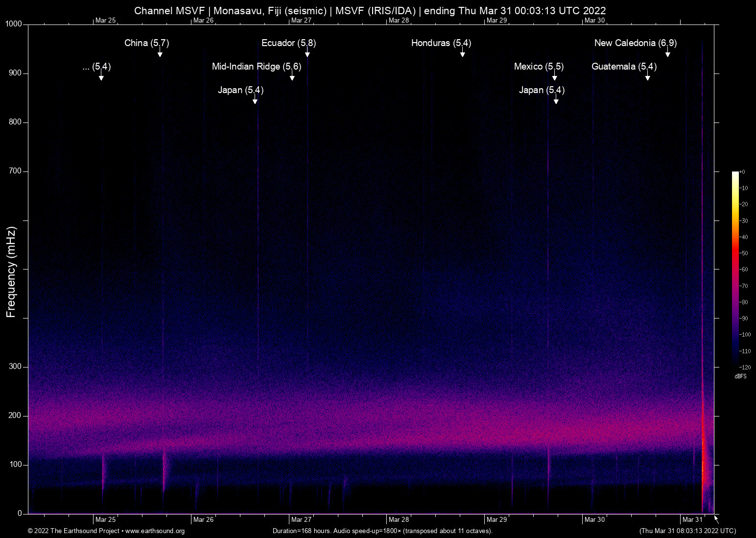Viewport: 756px width, 538px height.
Task: Click the 200 frequency tick label
Action: pyautogui.click(x=15, y=416)
